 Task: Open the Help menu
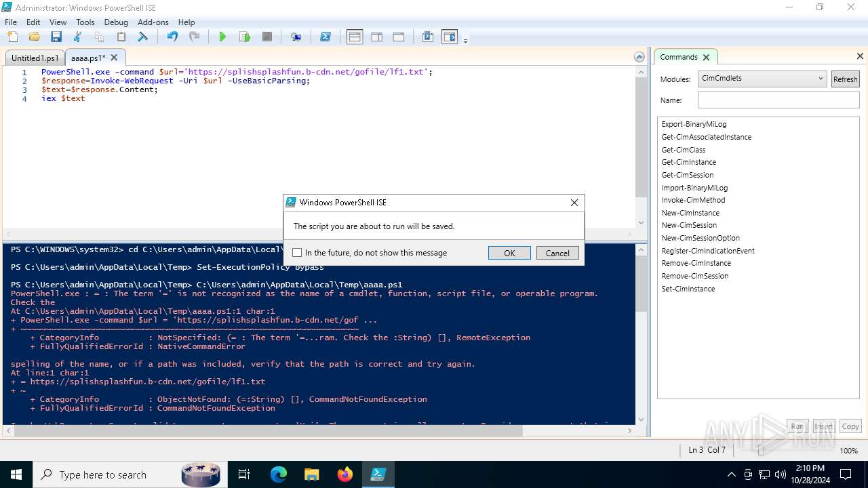186,22
